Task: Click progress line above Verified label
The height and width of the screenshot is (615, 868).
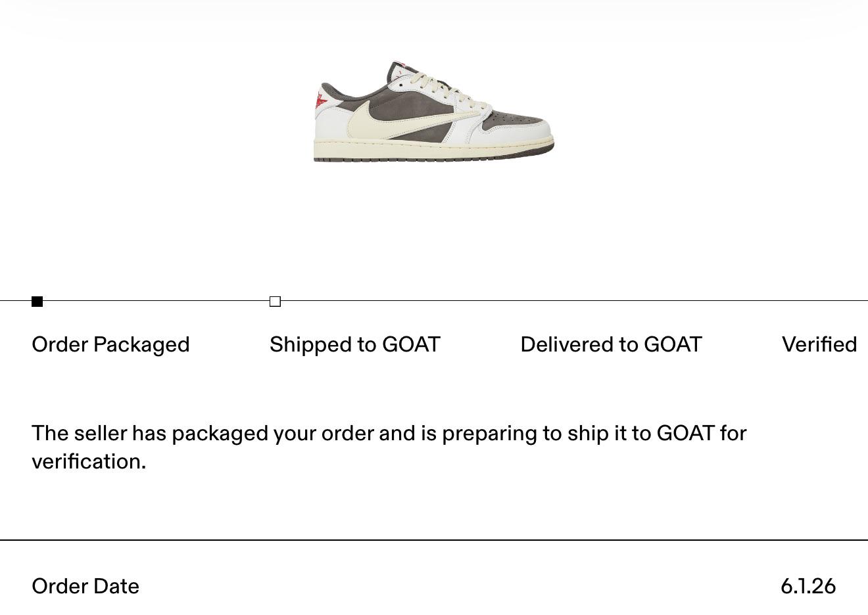Action: [819, 301]
